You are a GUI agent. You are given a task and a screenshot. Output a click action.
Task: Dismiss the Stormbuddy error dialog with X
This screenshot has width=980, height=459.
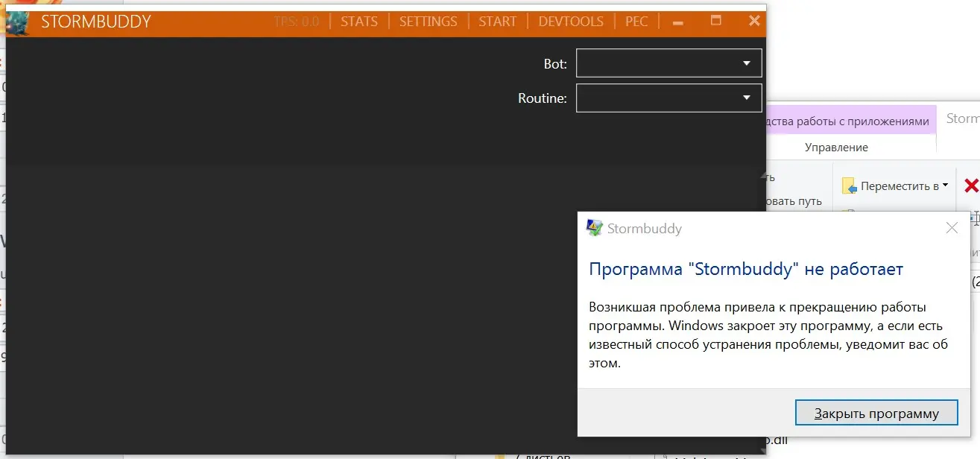click(952, 229)
